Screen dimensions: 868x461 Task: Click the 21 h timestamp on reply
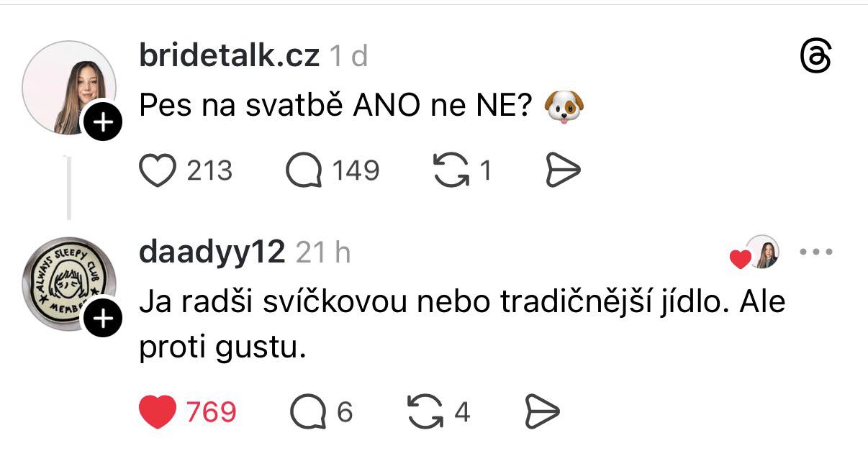coord(323,252)
